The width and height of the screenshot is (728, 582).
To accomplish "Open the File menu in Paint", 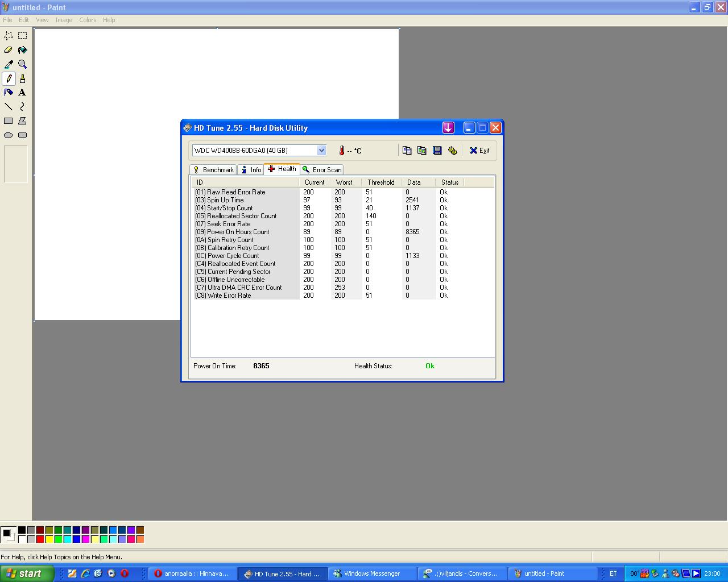I will click(x=7, y=20).
